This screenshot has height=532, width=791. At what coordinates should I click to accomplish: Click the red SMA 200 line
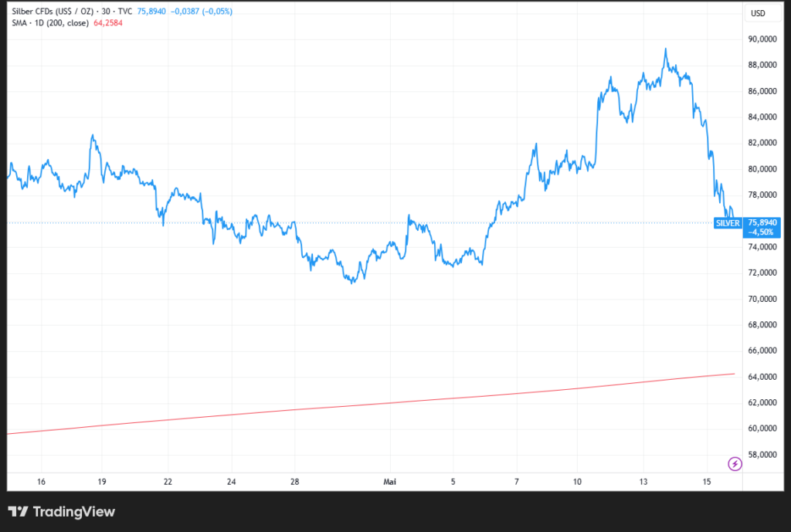pyautogui.click(x=371, y=405)
